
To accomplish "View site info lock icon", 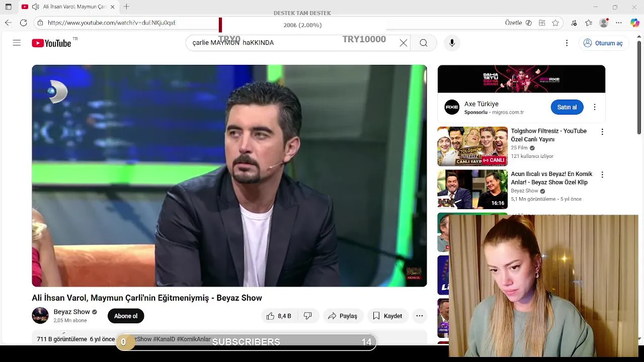I will click(40, 23).
